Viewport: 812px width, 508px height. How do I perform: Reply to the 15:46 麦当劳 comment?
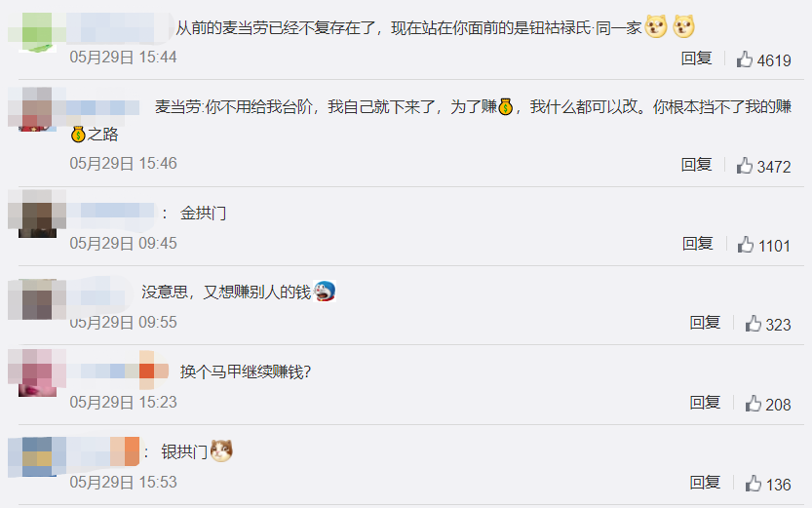tap(697, 165)
